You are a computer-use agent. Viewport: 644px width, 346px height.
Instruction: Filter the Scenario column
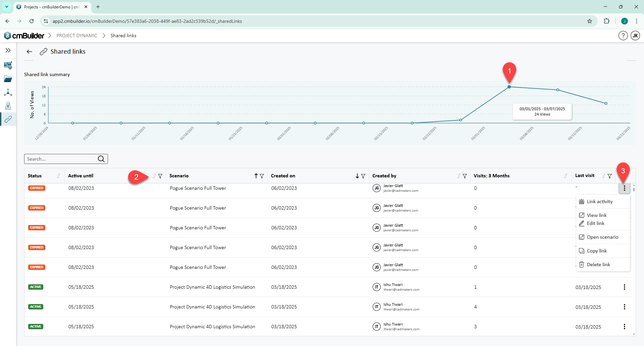coord(262,176)
